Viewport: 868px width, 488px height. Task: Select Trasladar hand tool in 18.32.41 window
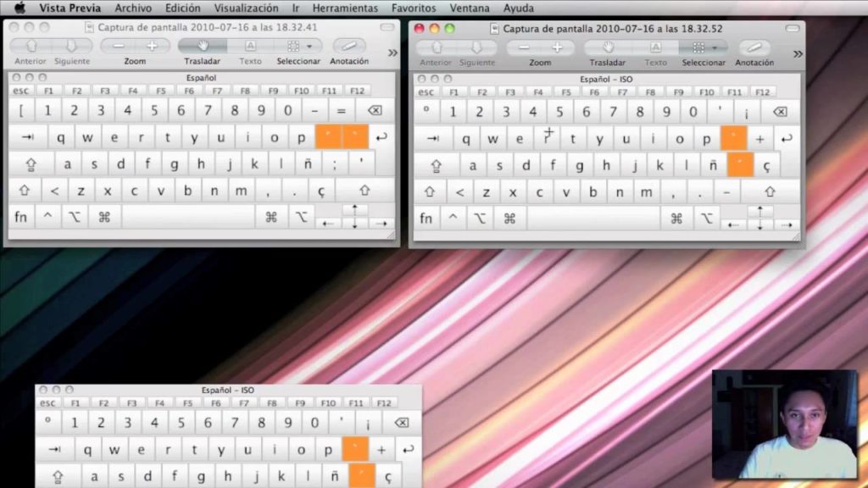202,46
